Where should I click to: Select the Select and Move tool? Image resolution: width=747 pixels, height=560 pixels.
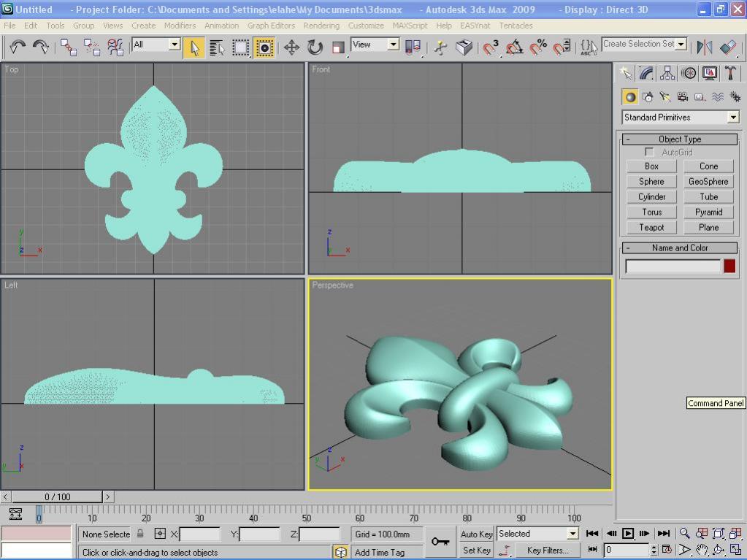click(291, 47)
